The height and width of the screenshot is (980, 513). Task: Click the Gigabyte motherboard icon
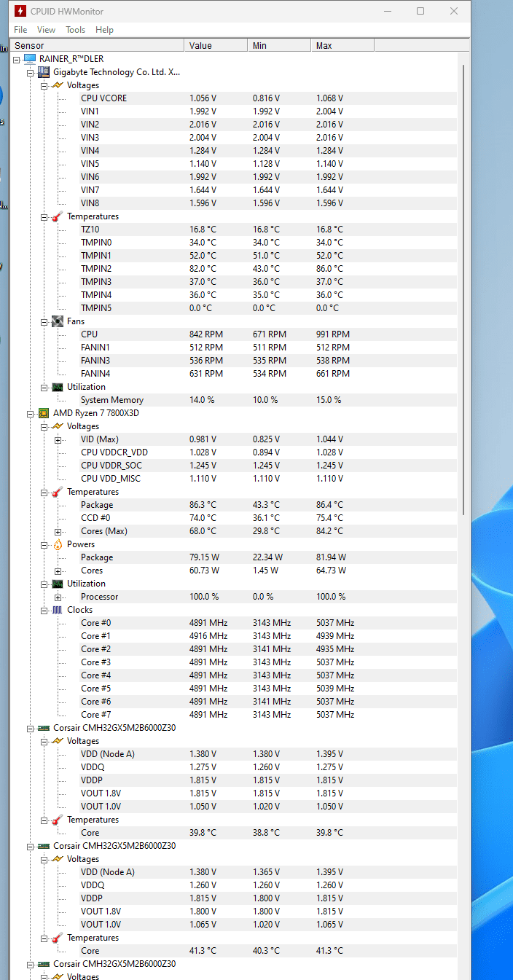[43, 72]
